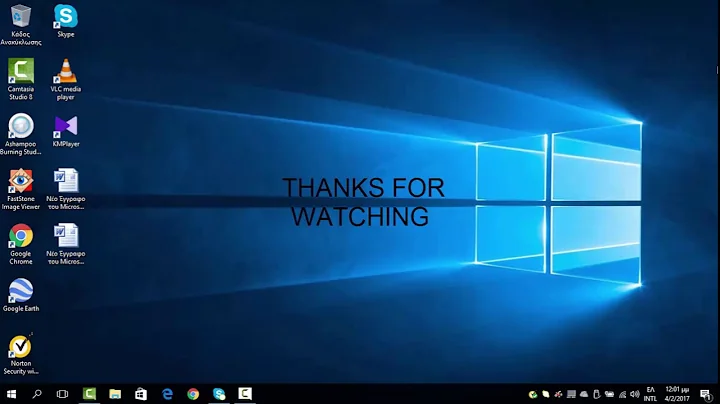Image resolution: width=720 pixels, height=404 pixels.
Task: Switch the ΕΛ INTL input language indicator
Action: click(x=650, y=394)
